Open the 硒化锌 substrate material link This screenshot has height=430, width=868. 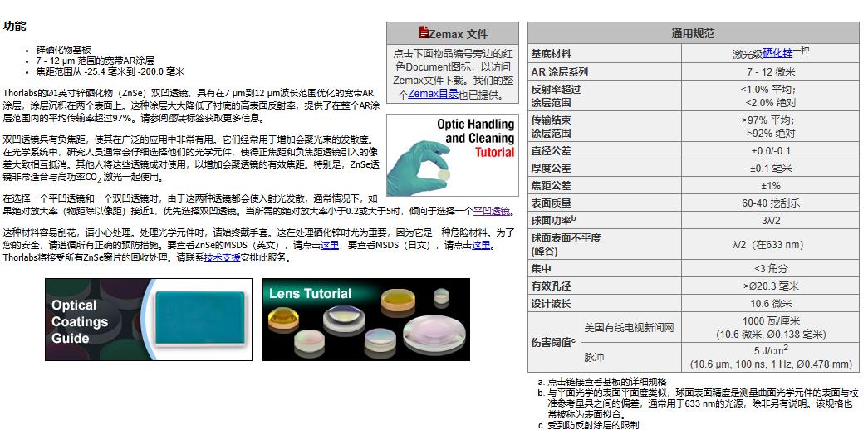(x=777, y=53)
